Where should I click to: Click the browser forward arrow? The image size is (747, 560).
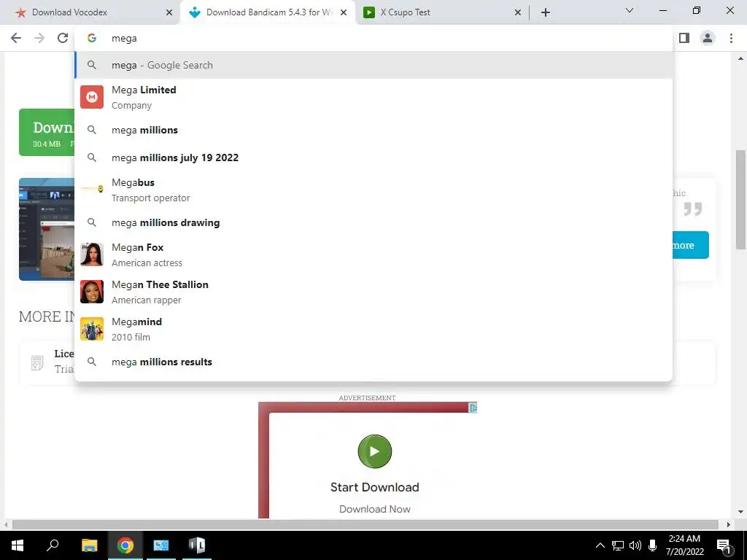coord(39,38)
